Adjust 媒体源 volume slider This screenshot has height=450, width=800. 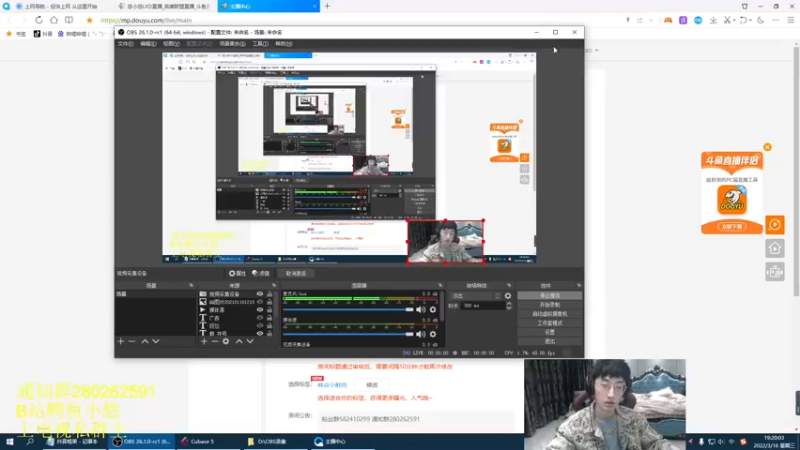coord(348,334)
